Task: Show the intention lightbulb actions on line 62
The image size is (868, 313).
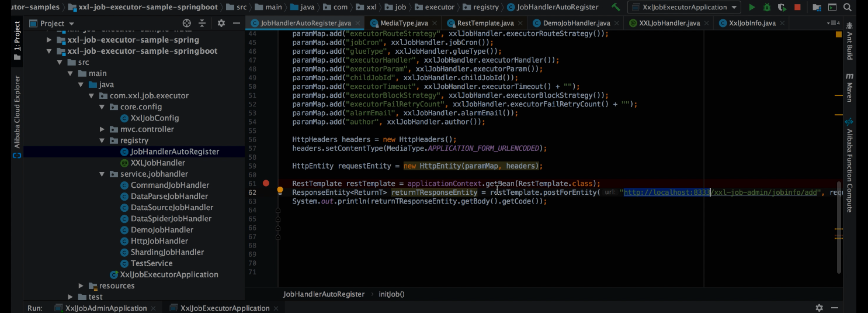Action: point(280,191)
